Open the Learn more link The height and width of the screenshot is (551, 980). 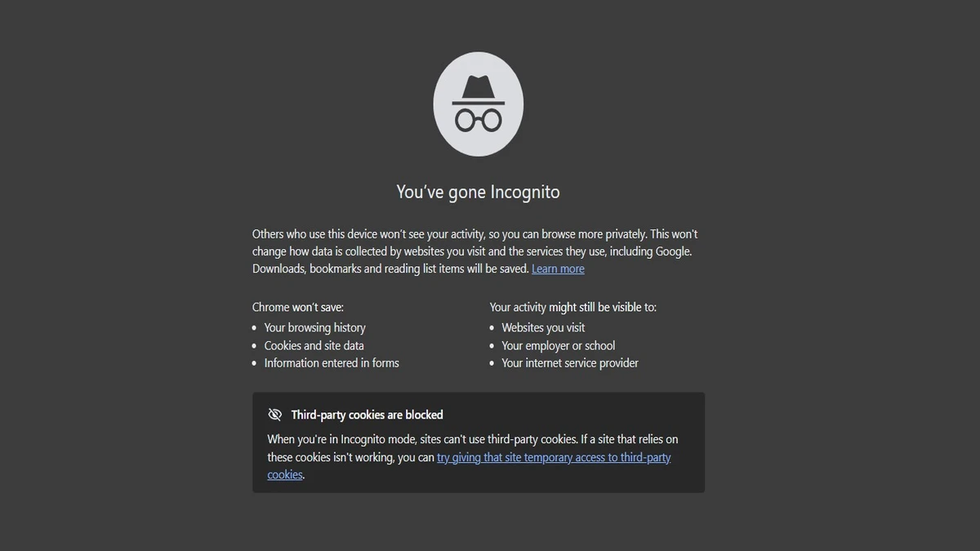[x=558, y=268]
